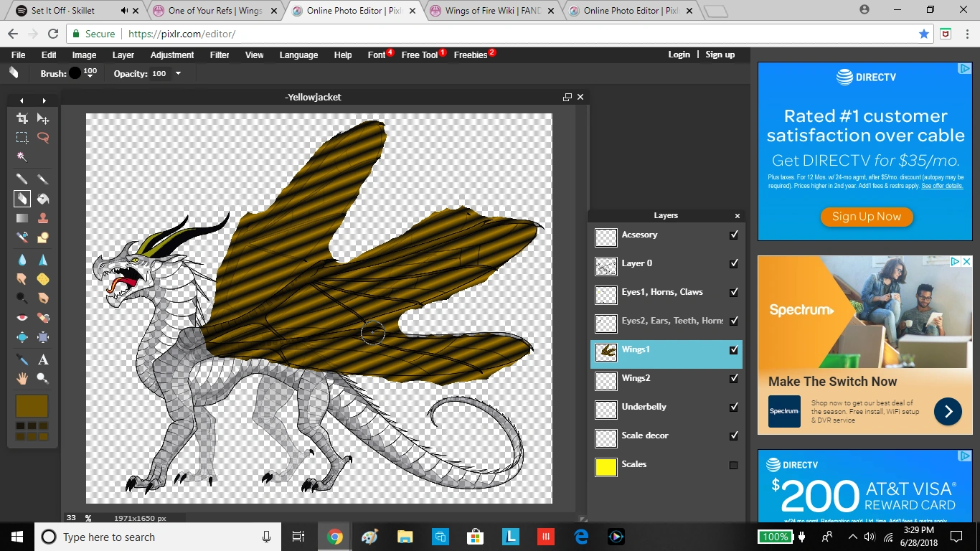Viewport: 980px width, 551px height.
Task: Click the Sign Up Now ad button
Action: pos(866,217)
